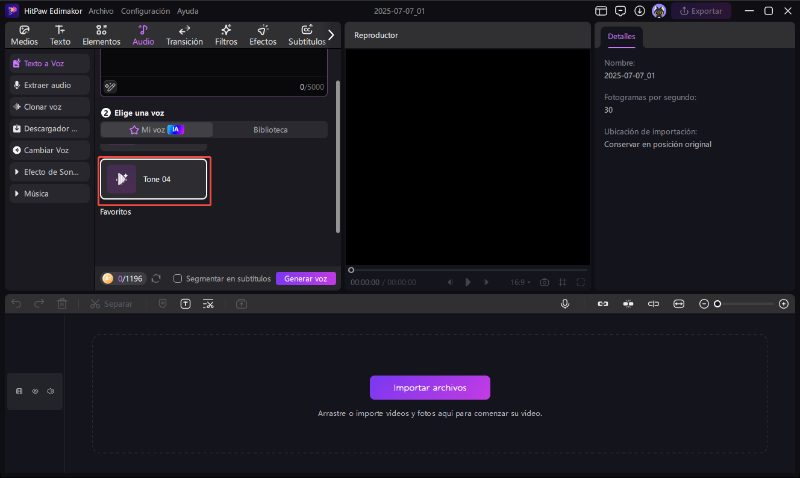Open Clonar voz in the sidebar
Screen dimensions: 800x478
pyautogui.click(x=49, y=107)
